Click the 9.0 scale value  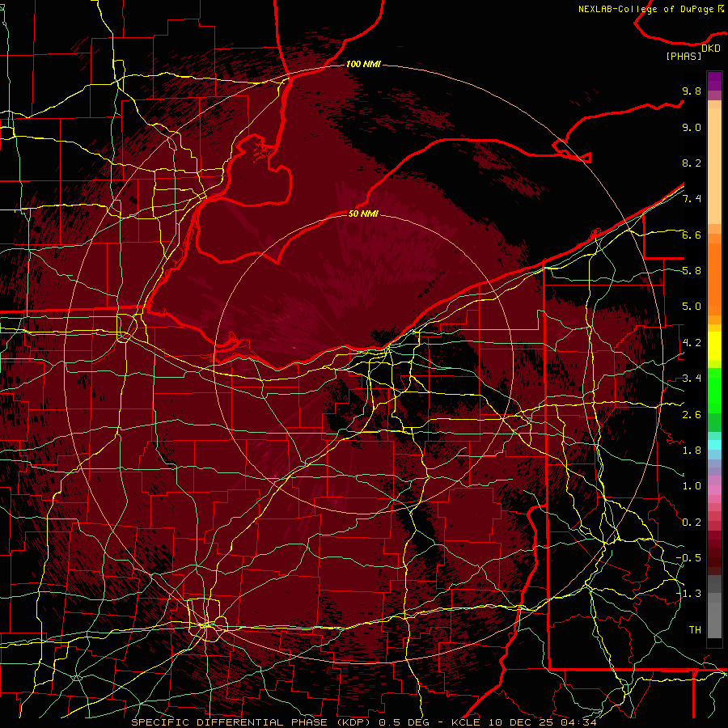click(x=692, y=127)
